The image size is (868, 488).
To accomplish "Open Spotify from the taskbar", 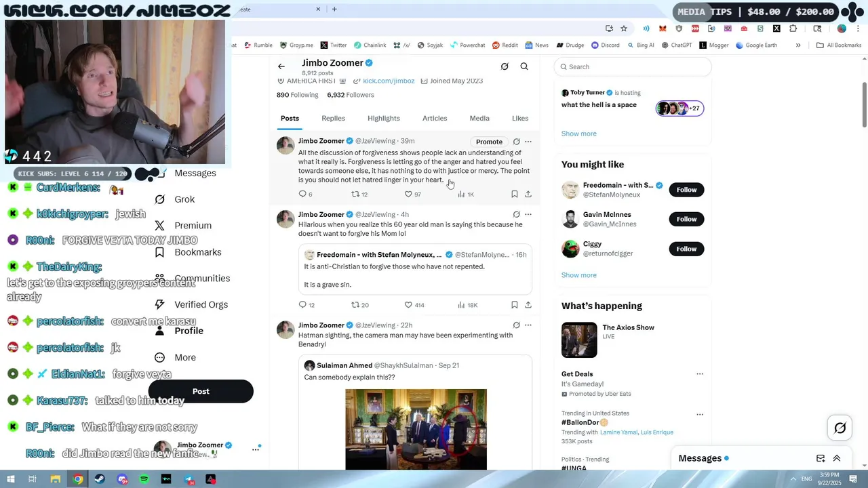I will coord(144,479).
